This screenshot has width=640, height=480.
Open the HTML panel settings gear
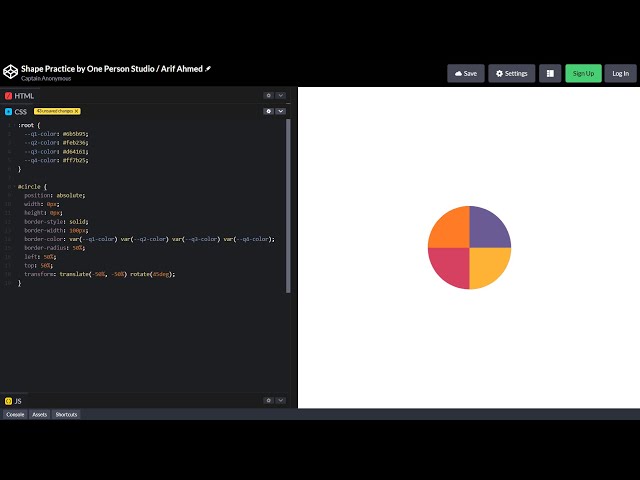click(268, 96)
